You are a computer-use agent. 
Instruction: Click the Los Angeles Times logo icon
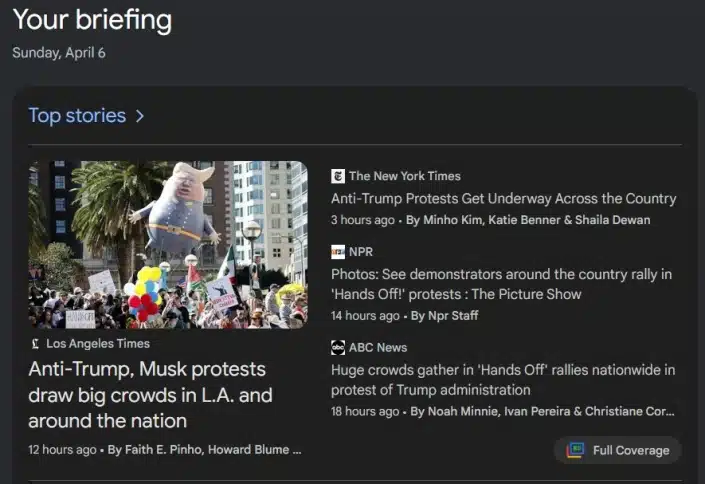pos(36,344)
